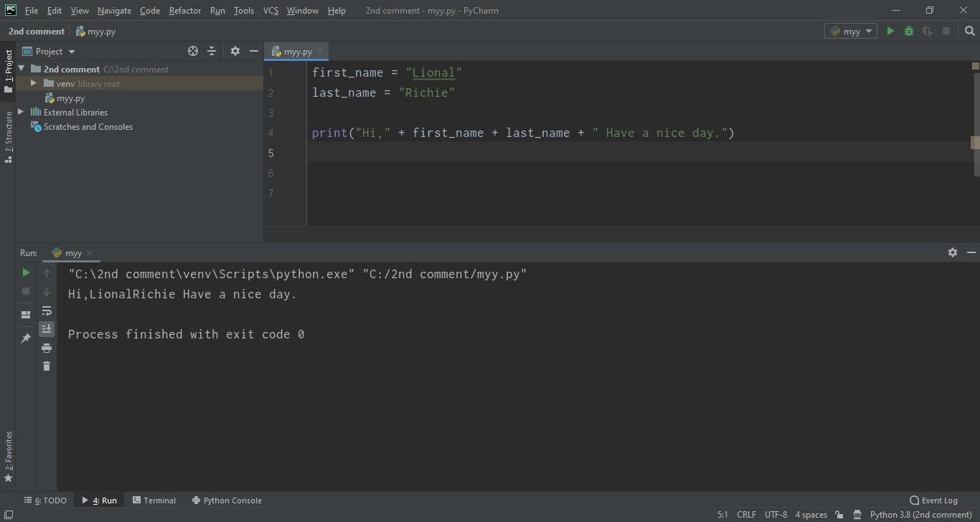Hide the Run tool window
The width and height of the screenshot is (980, 522).
tap(971, 252)
